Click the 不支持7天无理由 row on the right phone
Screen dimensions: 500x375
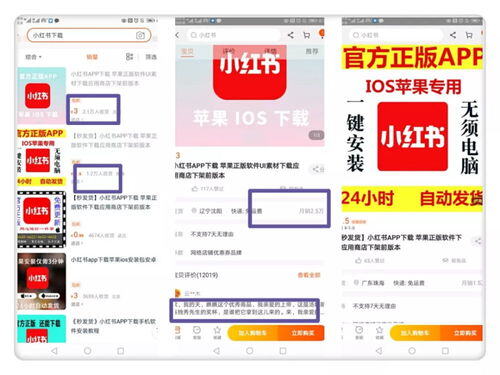click(412, 306)
